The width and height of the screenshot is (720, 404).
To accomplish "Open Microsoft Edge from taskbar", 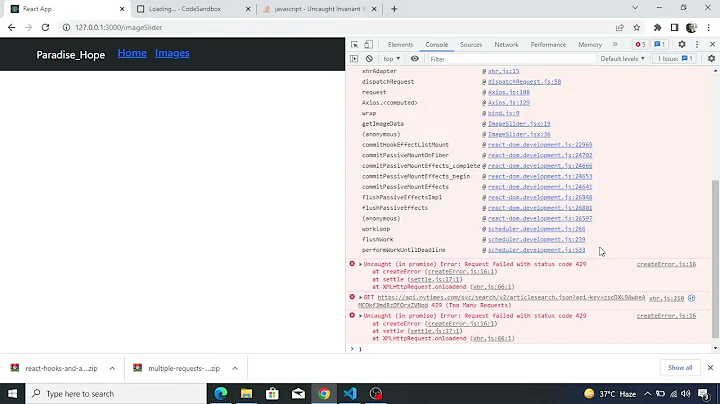I will coord(221,394).
